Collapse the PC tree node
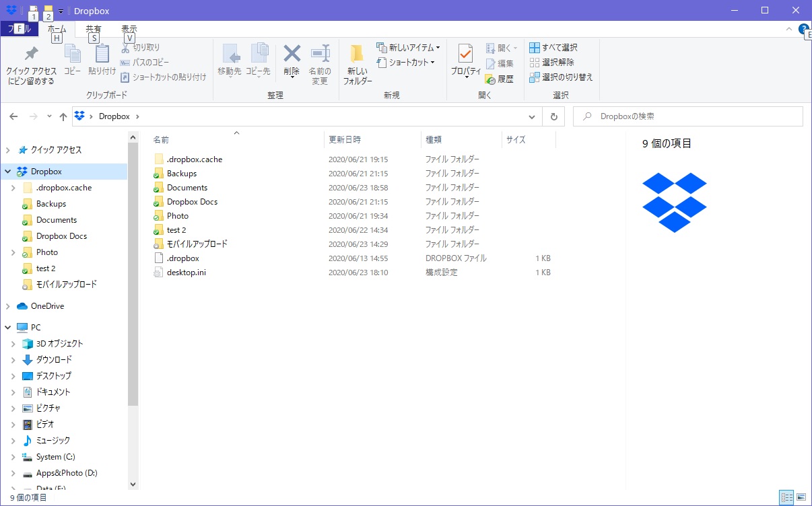The height and width of the screenshot is (506, 812). pyautogui.click(x=8, y=328)
